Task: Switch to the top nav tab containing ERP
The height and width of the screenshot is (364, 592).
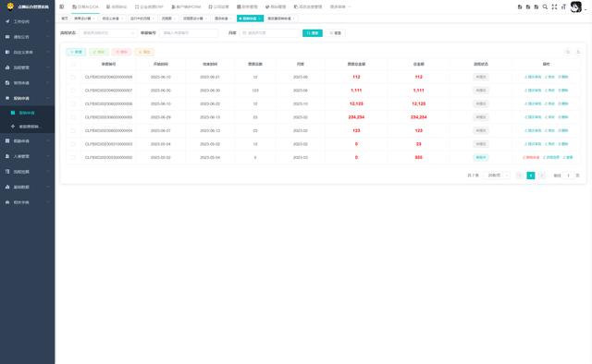Action: 149,6
